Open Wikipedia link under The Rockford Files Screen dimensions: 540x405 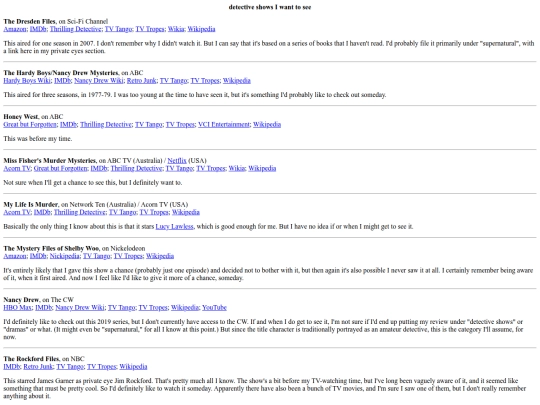pos(133,367)
